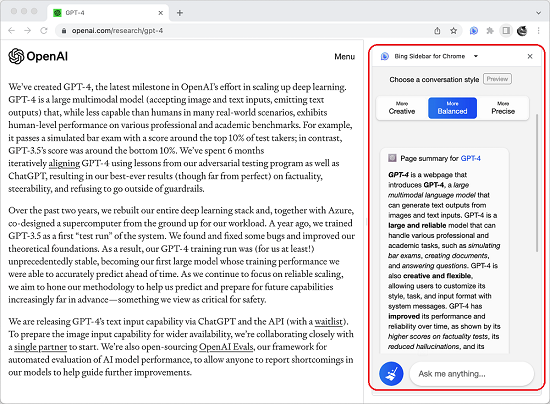Click the browser back arrow

pyautogui.click(x=12, y=31)
